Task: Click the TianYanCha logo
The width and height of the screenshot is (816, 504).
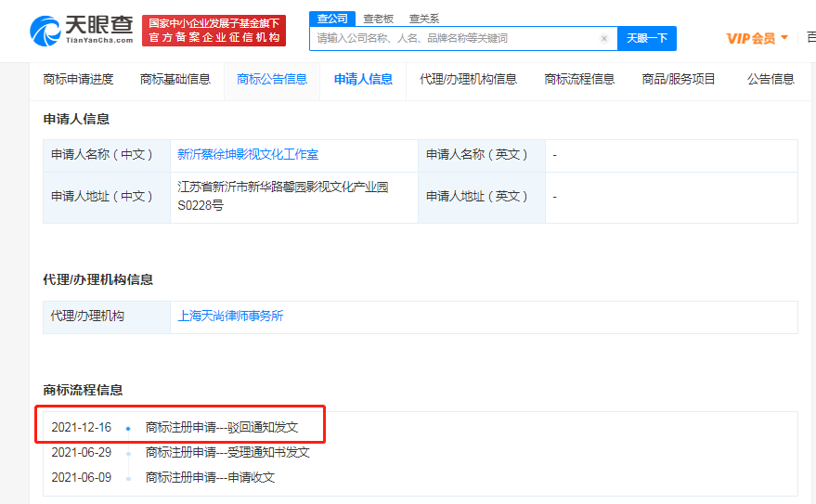Action: (81, 31)
